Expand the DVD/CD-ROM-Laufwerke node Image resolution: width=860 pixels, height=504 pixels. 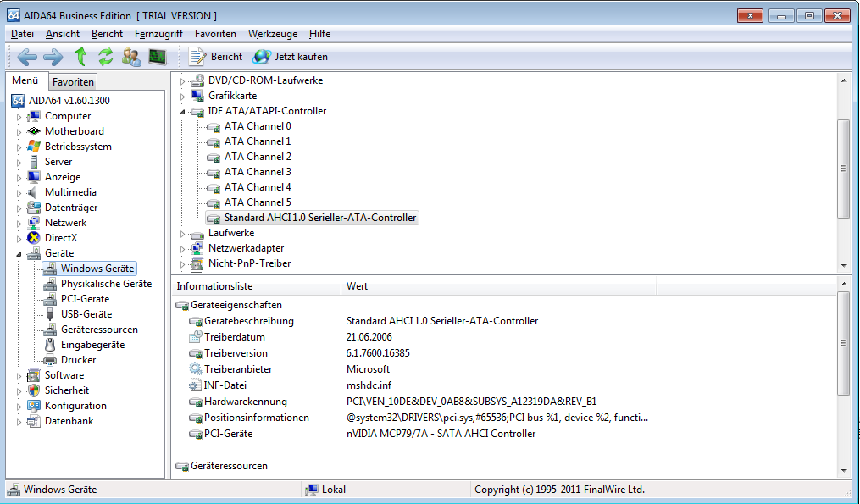[183, 81]
